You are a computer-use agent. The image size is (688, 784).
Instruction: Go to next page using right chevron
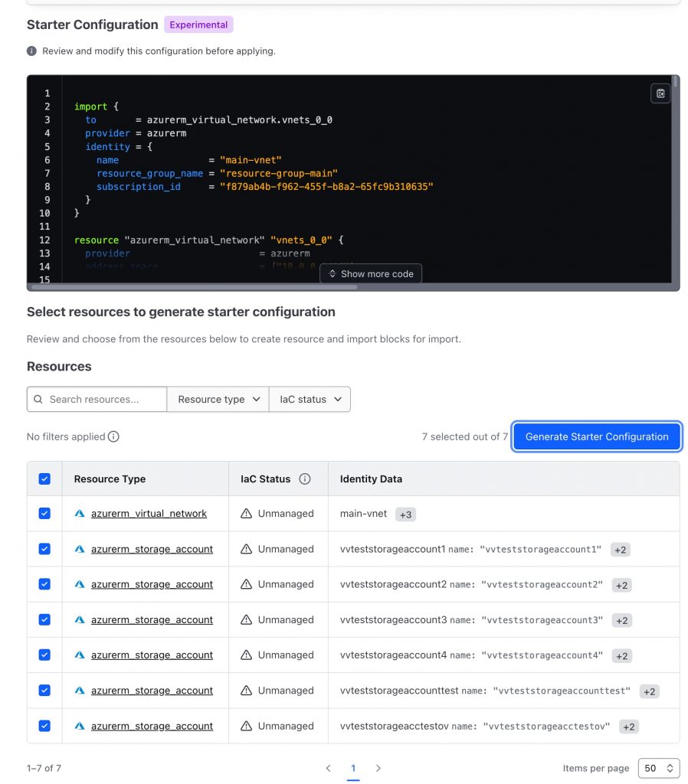[378, 768]
